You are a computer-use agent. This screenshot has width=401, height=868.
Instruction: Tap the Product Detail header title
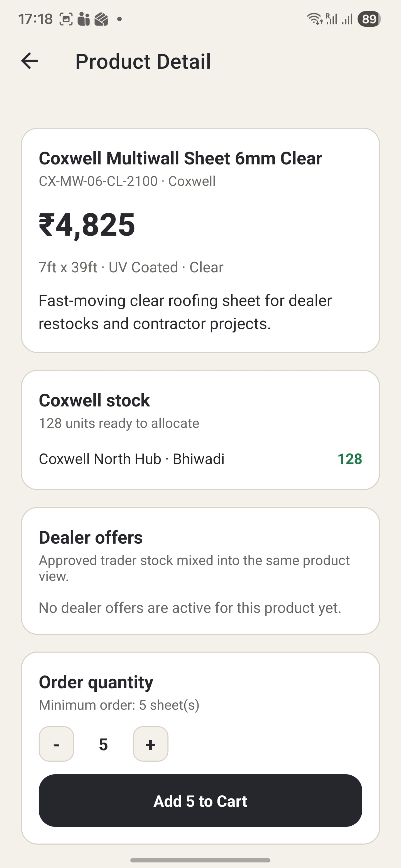pyautogui.click(x=143, y=61)
